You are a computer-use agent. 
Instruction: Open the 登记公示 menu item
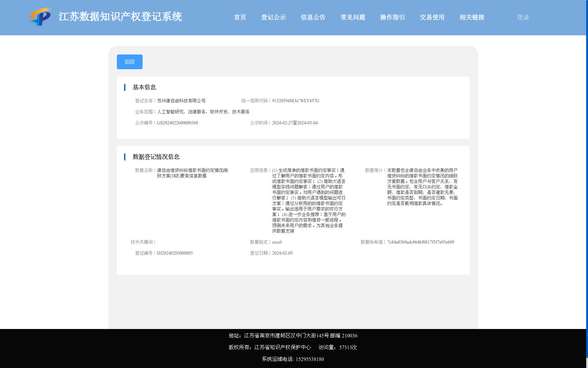coord(273,17)
